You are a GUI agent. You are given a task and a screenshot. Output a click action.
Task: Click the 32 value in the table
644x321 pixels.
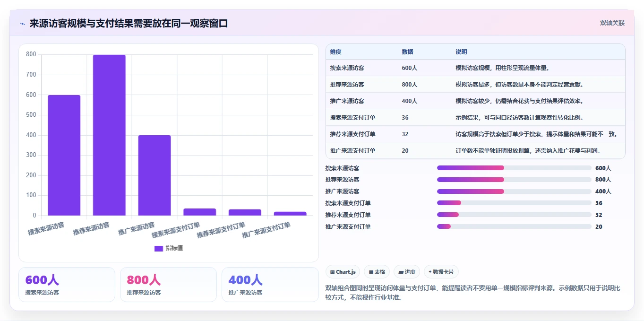point(405,134)
